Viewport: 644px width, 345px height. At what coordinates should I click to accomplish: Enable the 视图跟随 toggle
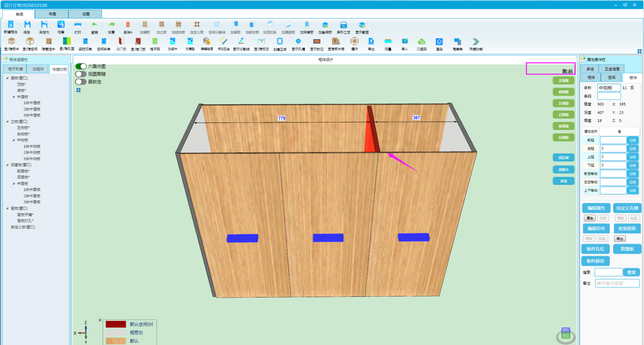(81, 74)
